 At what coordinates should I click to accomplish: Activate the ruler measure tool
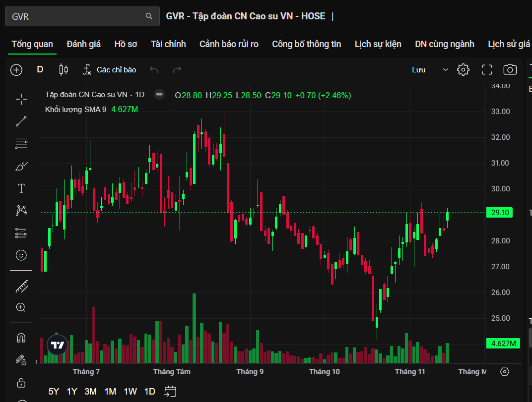(21, 286)
